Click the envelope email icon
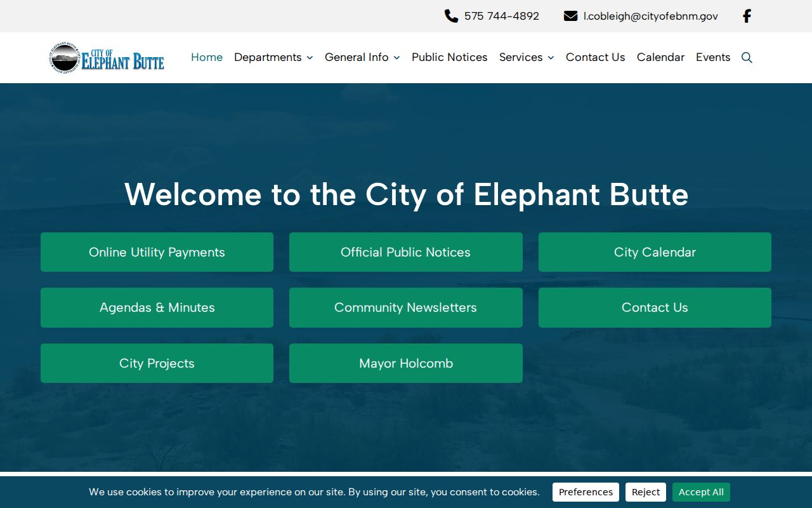Viewport: 812px width, 508px height. [570, 16]
